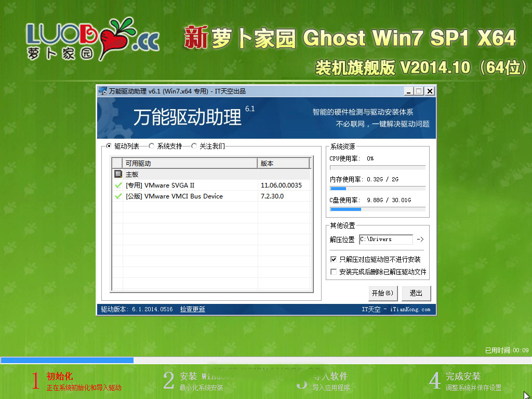This screenshot has height=399, width=532.
Task: Click the 版本 column header
Action: pyautogui.click(x=284, y=163)
